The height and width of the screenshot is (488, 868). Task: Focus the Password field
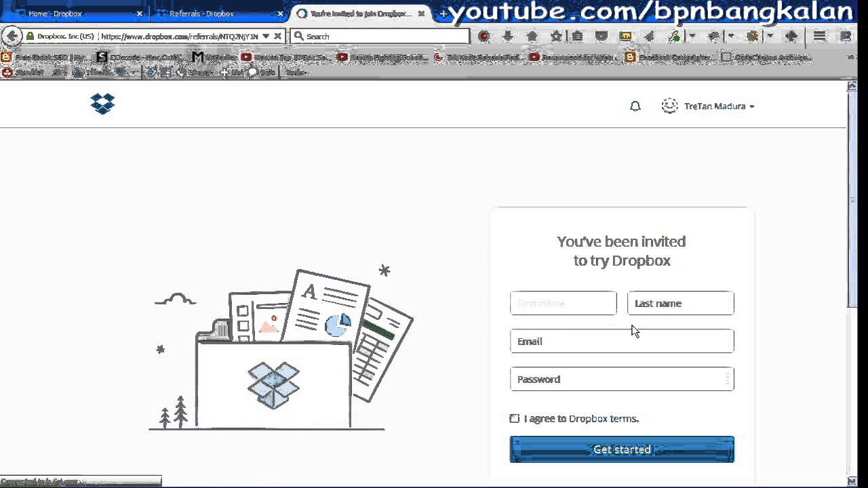[x=622, y=379]
